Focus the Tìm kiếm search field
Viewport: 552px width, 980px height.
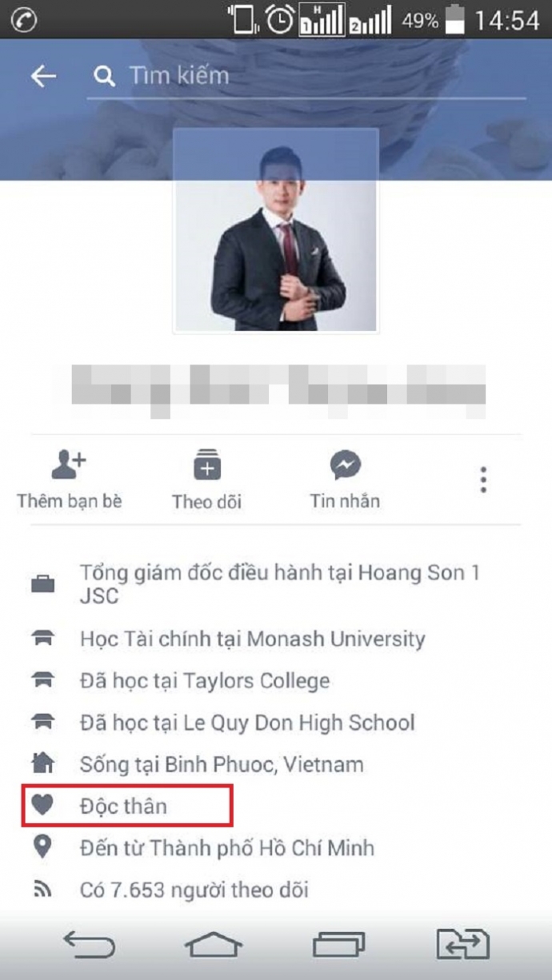click(306, 77)
